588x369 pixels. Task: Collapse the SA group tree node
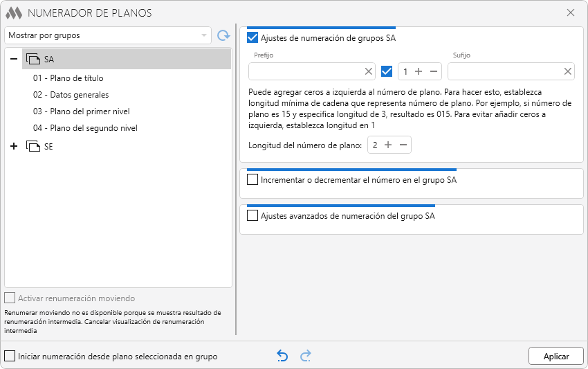(x=14, y=60)
